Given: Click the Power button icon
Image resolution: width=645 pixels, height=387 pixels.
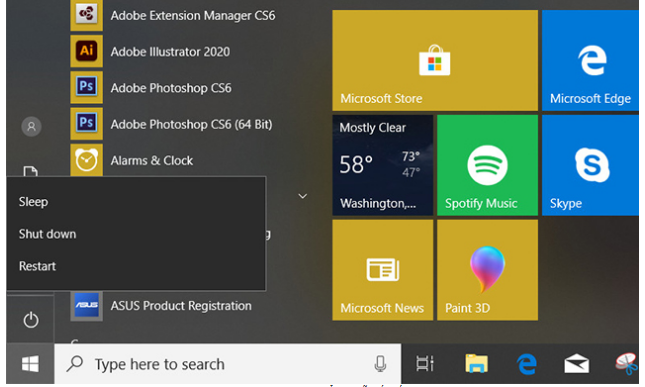Looking at the screenshot, I should click(31, 320).
